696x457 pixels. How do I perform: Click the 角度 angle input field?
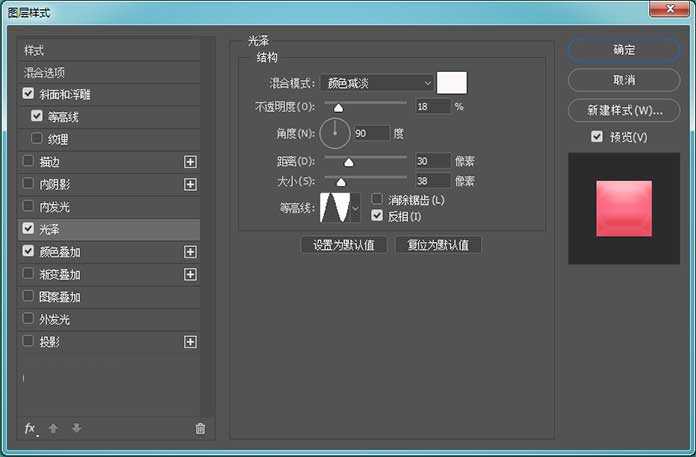pos(368,132)
